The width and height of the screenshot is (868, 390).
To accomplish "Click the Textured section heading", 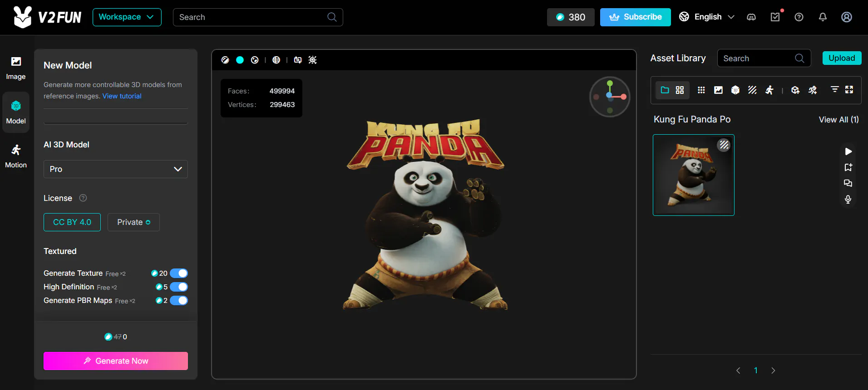I will point(60,251).
